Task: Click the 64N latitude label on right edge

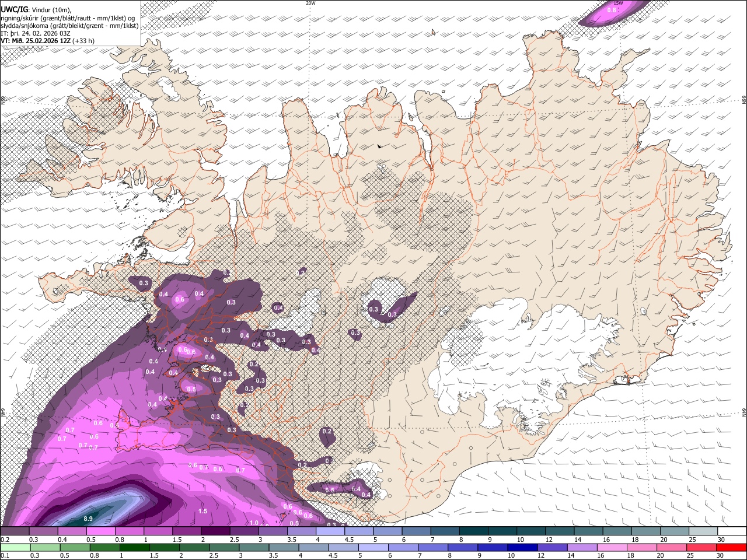Action: pos(744,412)
